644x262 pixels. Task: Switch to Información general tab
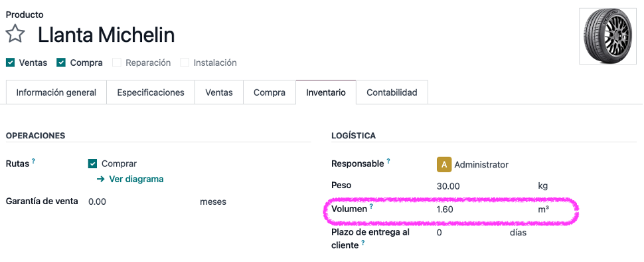(56, 92)
